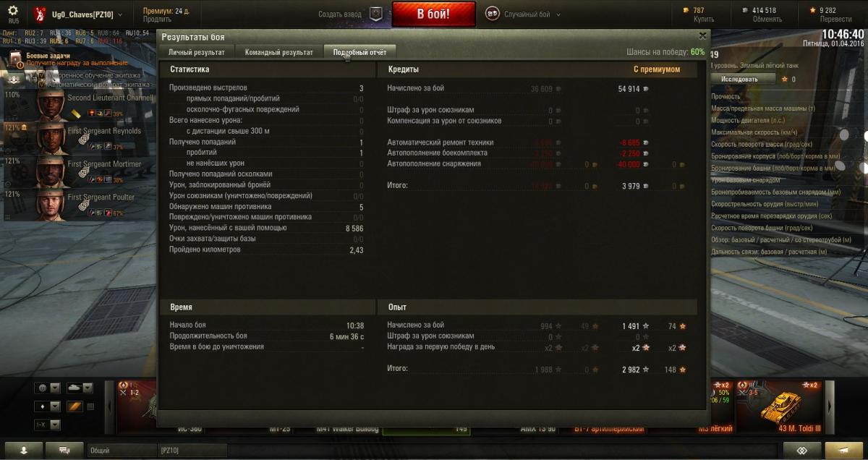Click the tank carousel right scroll arrow
This screenshot has height=460, width=868.
[x=830, y=406]
